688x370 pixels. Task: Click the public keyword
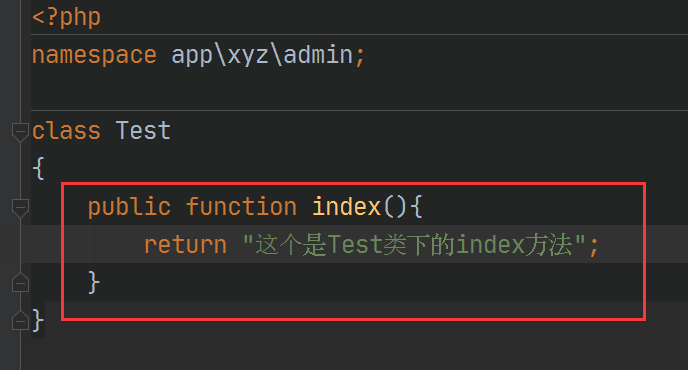point(129,206)
